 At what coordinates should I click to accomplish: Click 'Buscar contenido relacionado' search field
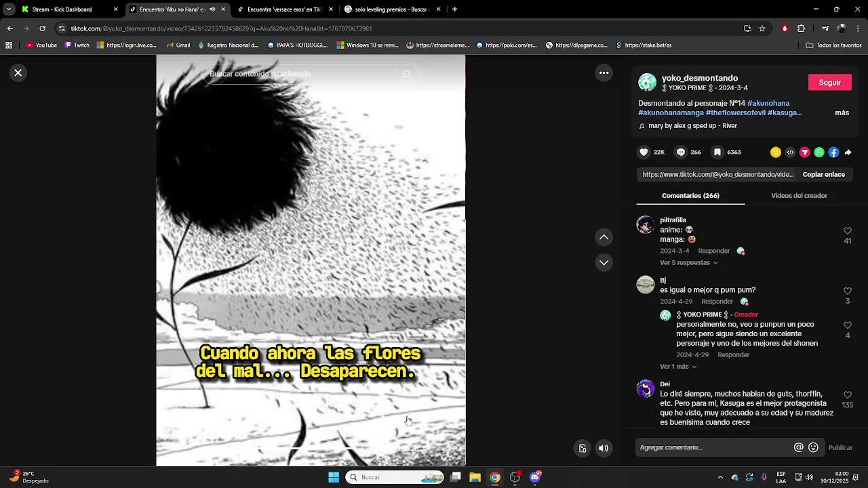[x=300, y=74]
